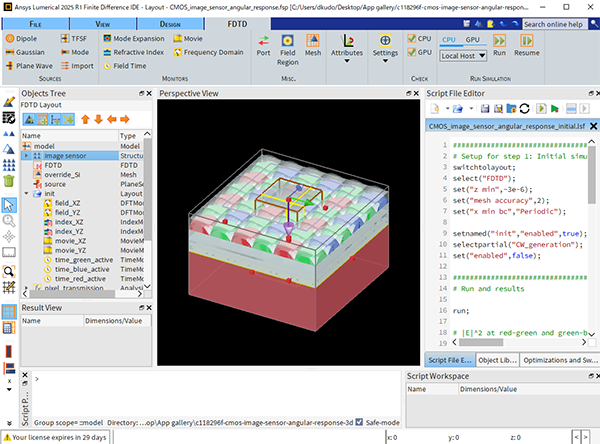Select the time_green_active item
Screen dimensions: 600x444
[x=84, y=260]
